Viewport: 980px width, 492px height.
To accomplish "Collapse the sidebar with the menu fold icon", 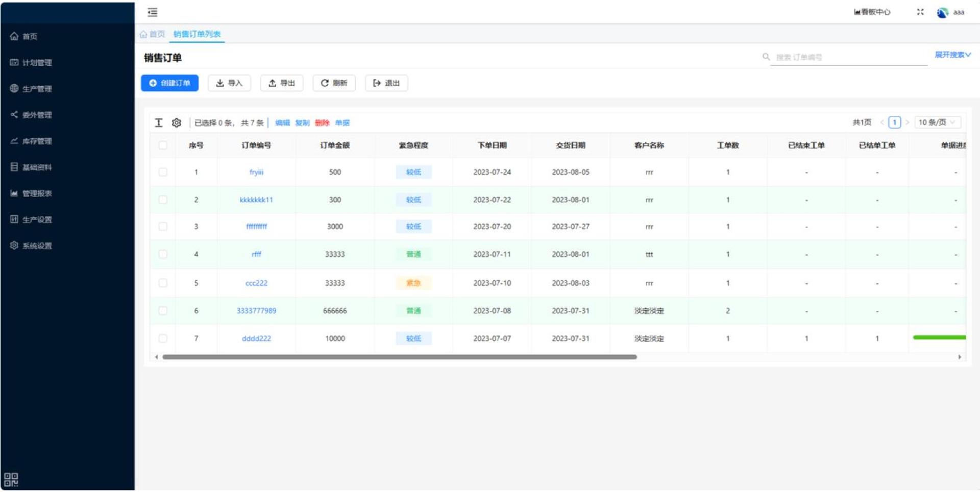I will [152, 12].
